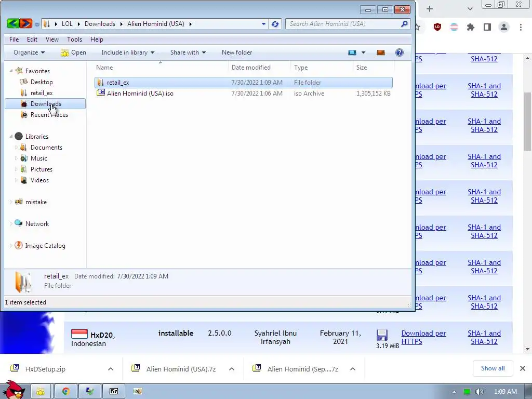Select the Pictures library

pos(42,169)
